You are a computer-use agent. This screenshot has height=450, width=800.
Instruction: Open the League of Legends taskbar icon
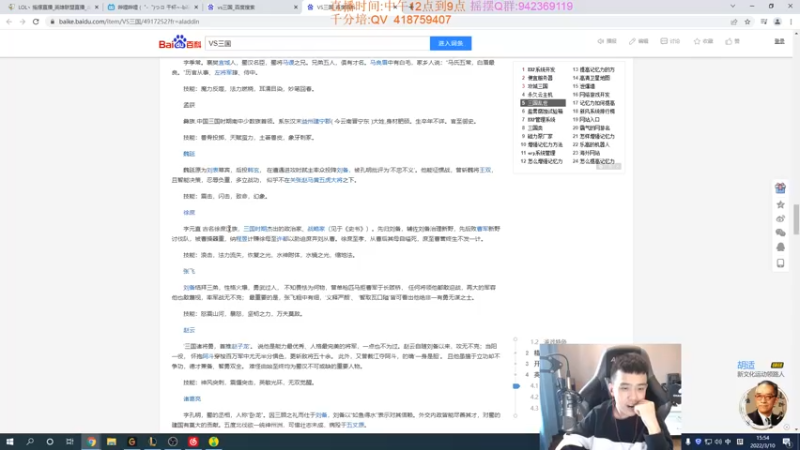152,442
